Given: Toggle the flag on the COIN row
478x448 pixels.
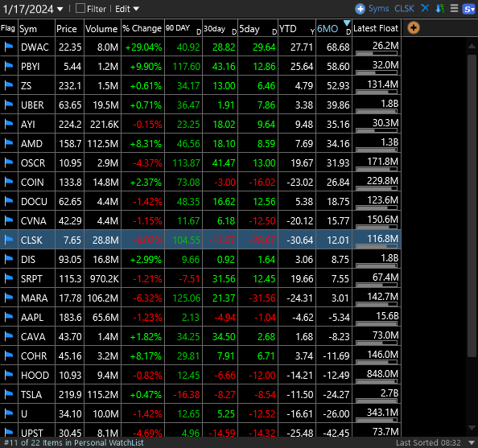Looking at the screenshot, I should click(9, 182).
